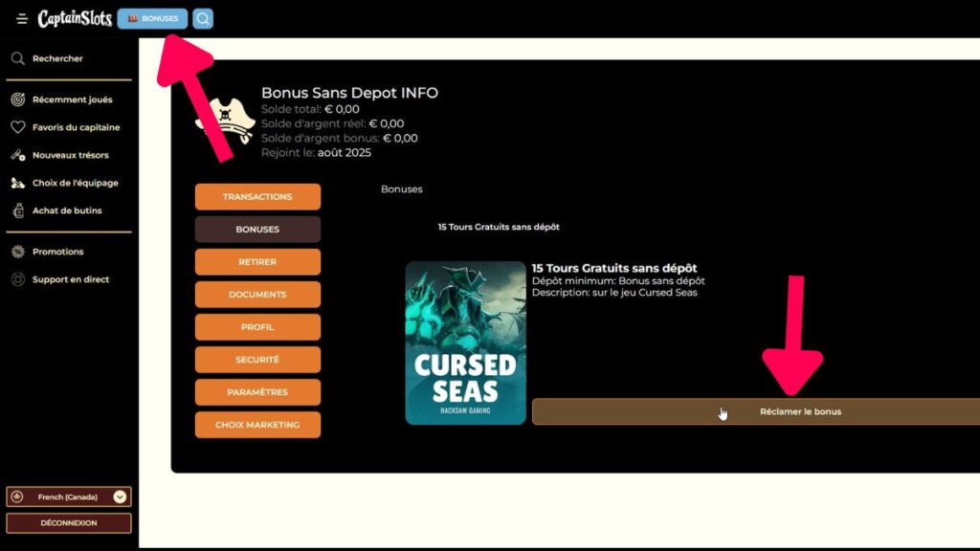Open Choix de l'équipage
The height and width of the screenshot is (551, 980).
[76, 183]
